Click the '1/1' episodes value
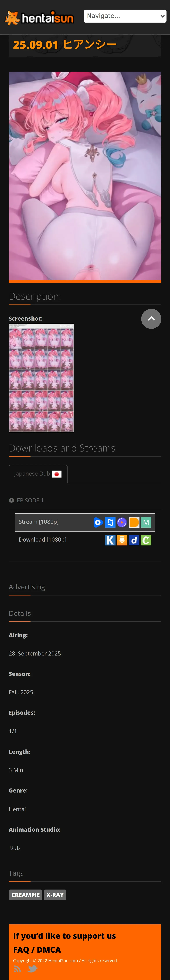The width and height of the screenshot is (170, 980). [x=13, y=731]
